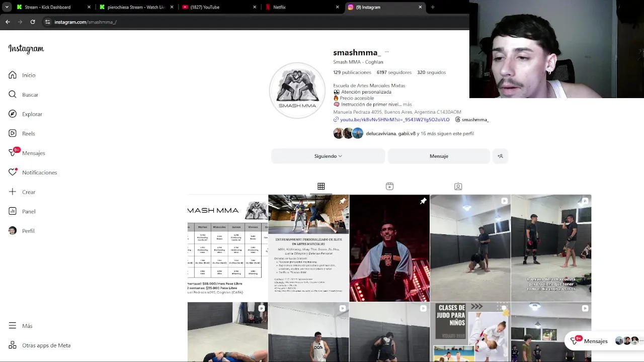Open new browser tab

pos(433,7)
